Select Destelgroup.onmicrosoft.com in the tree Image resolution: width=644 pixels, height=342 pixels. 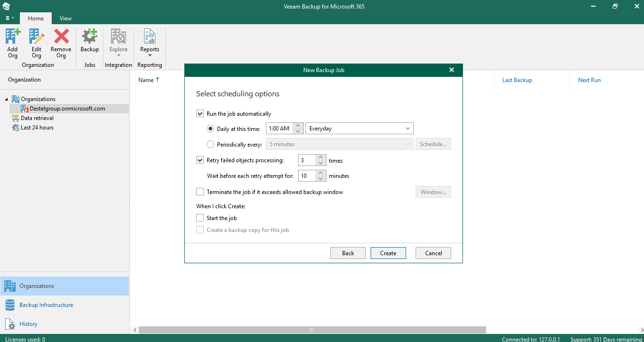click(x=67, y=109)
